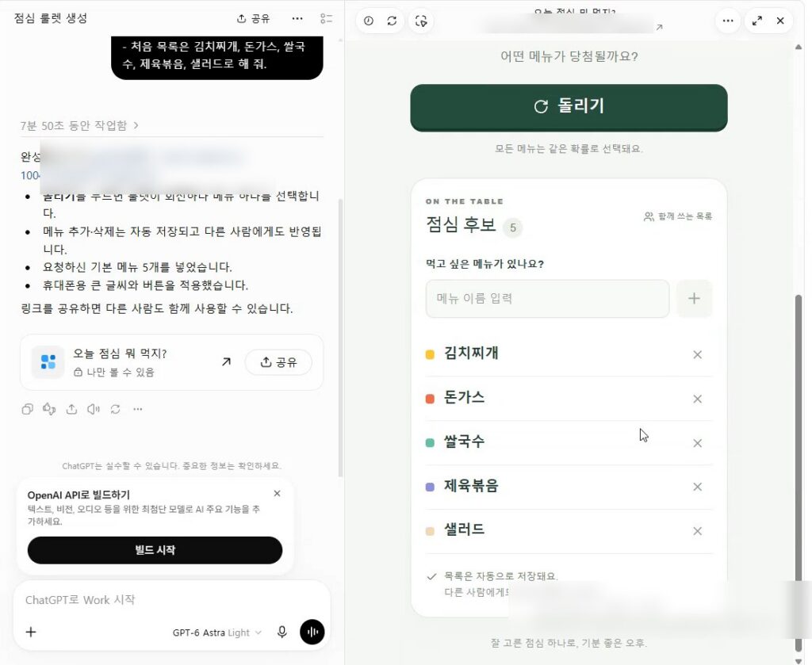Image resolution: width=812 pixels, height=665 pixels.
Task: Remove 쌀국수 from the list
Action: click(x=698, y=443)
